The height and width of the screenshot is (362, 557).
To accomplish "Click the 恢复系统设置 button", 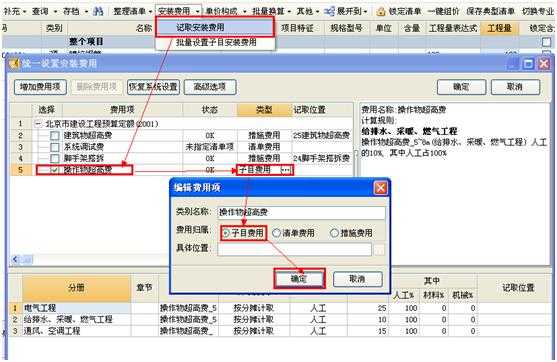I will tap(153, 87).
